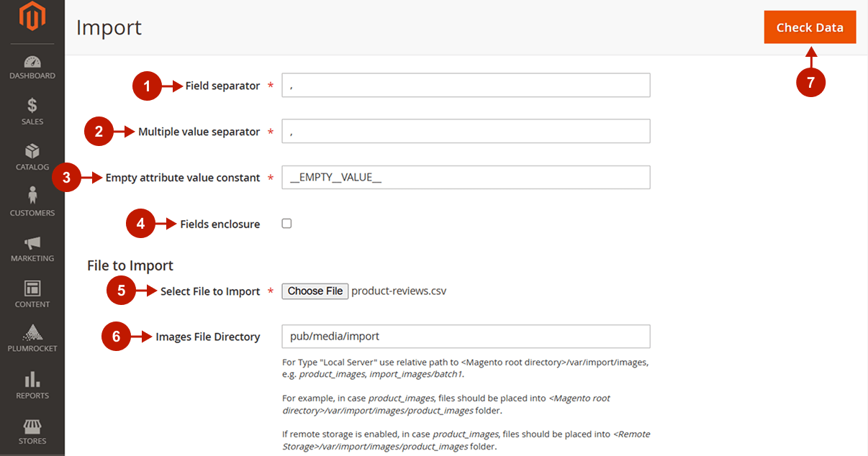The height and width of the screenshot is (456, 868).
Task: Click the Magento logo icon
Action: click(32, 17)
